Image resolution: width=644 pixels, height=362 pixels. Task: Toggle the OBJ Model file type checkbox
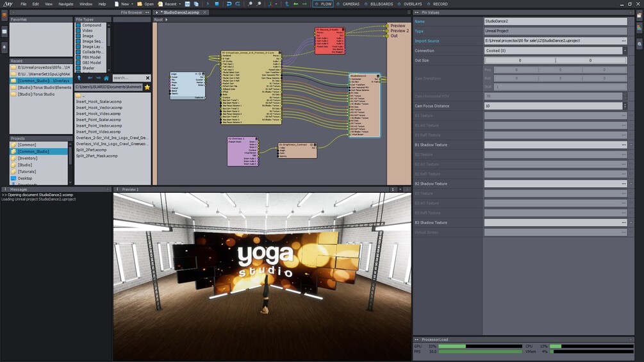click(x=78, y=62)
